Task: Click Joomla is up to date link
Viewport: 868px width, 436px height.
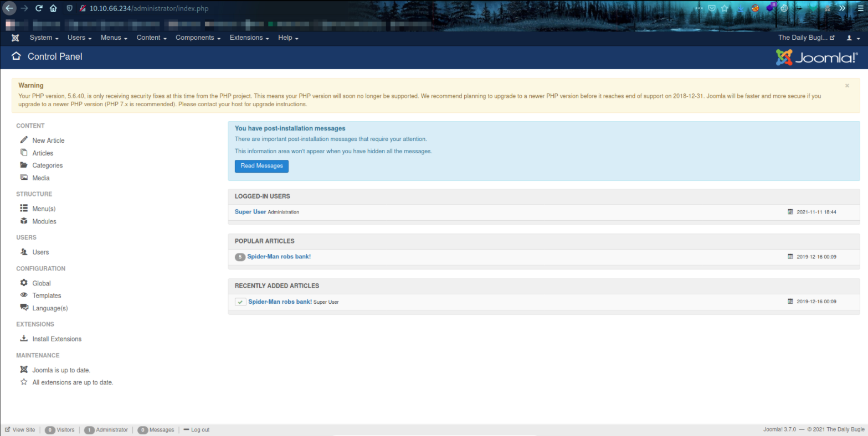Action: 61,370
